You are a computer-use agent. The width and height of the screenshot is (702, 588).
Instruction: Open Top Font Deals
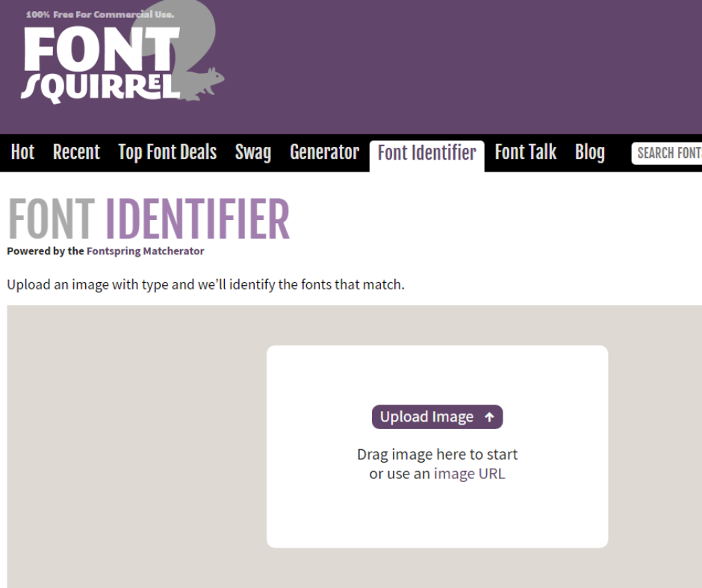(167, 152)
